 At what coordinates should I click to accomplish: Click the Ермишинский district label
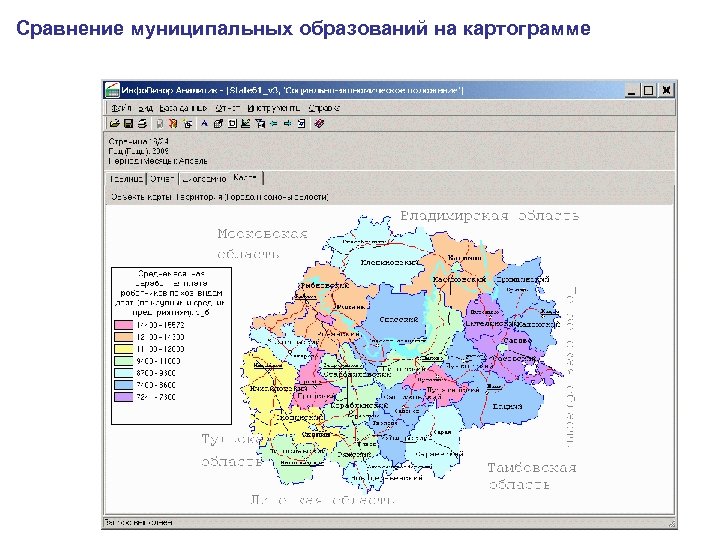[522, 279]
